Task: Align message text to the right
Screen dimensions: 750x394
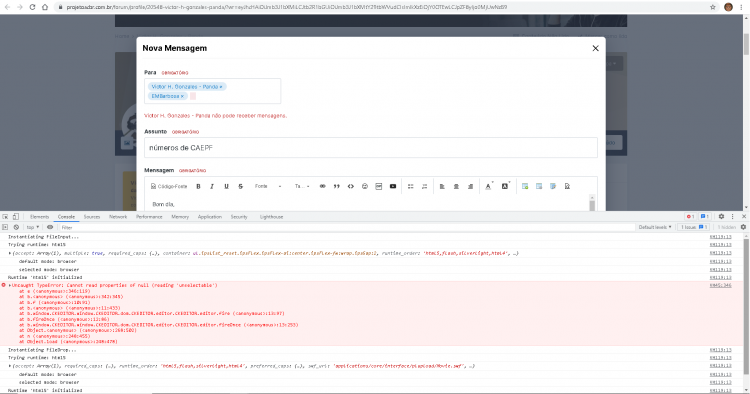Action: (470, 186)
